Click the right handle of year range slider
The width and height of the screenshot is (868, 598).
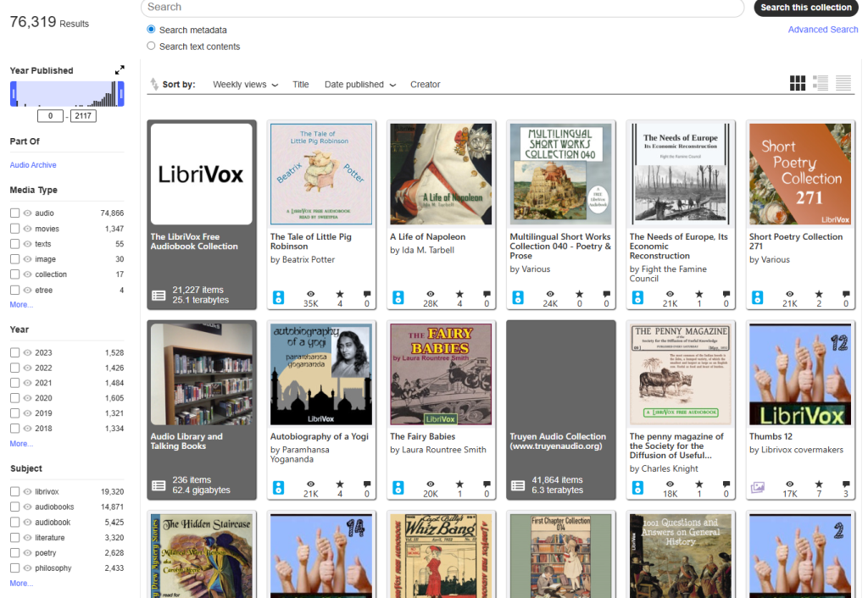pyautogui.click(x=120, y=94)
